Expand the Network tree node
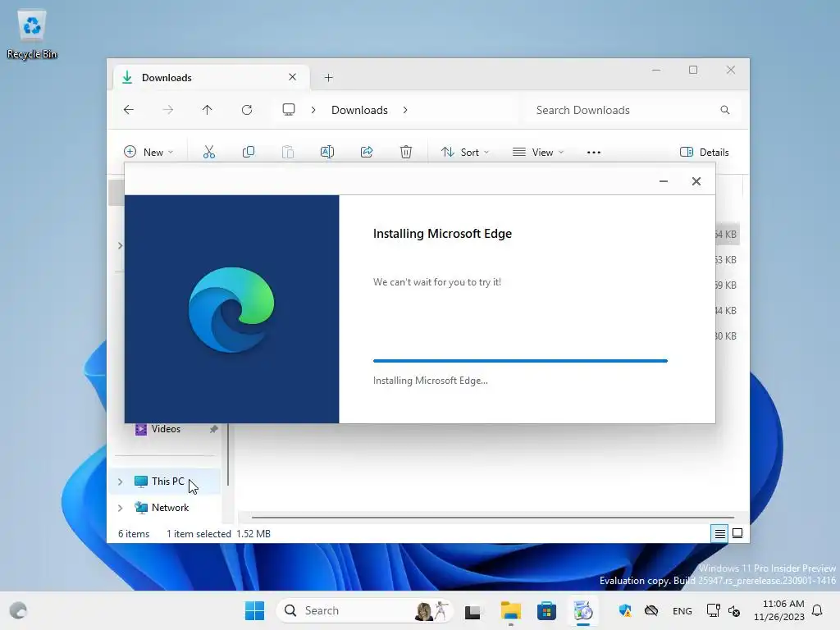This screenshot has height=630, width=840. 120,508
